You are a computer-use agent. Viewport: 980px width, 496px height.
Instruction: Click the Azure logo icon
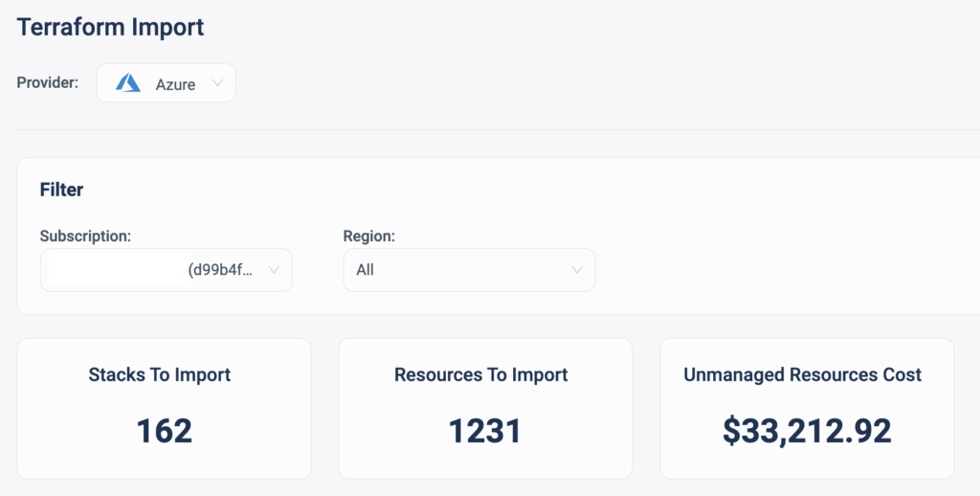(x=128, y=82)
